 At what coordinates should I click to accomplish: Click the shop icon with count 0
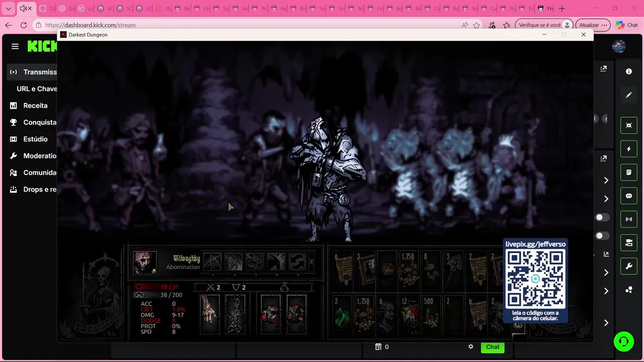[378, 347]
